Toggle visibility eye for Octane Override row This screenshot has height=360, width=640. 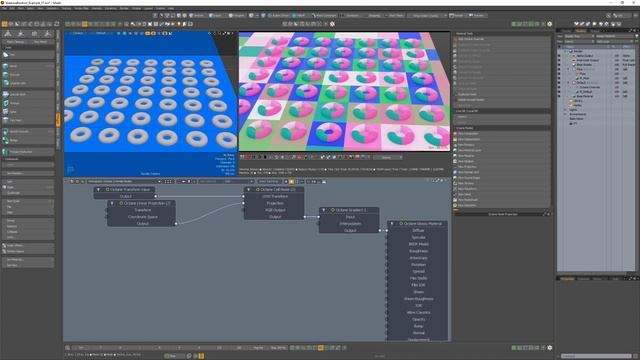pyautogui.click(x=559, y=87)
